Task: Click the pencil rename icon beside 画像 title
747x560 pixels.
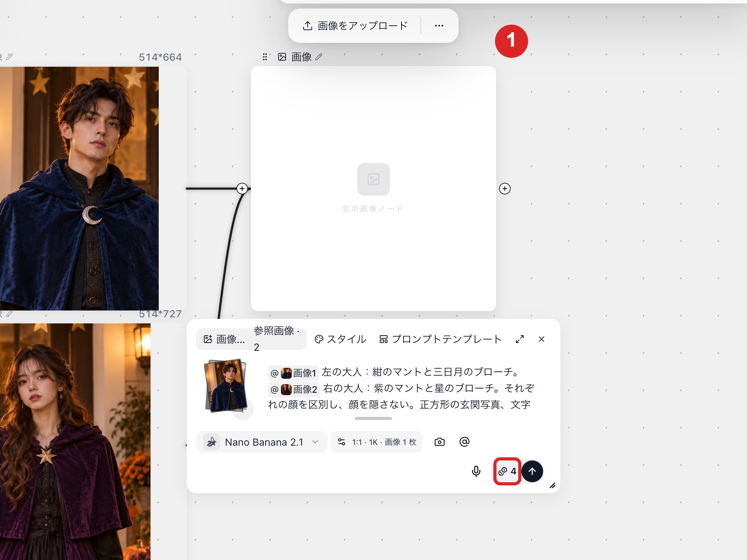Action: pyautogui.click(x=319, y=57)
